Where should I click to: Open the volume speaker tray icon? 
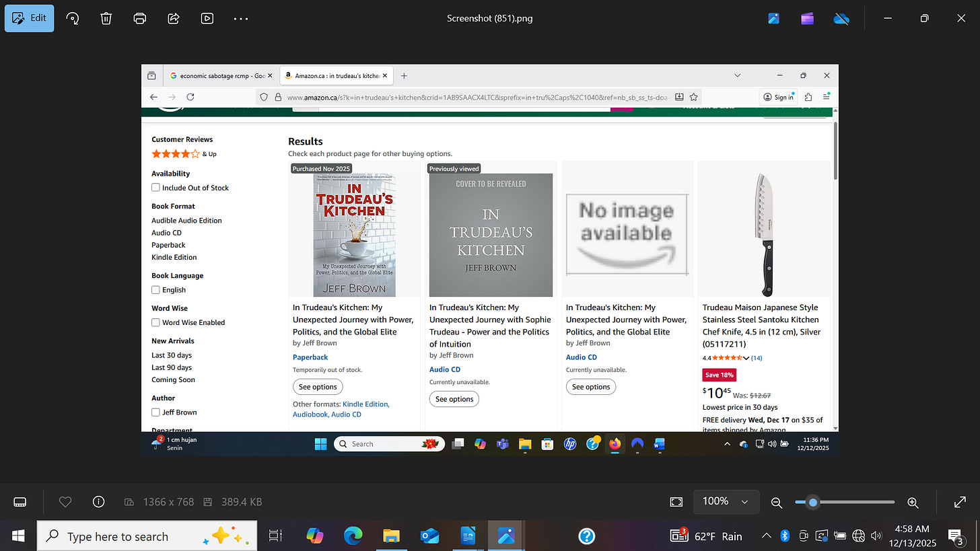click(876, 536)
